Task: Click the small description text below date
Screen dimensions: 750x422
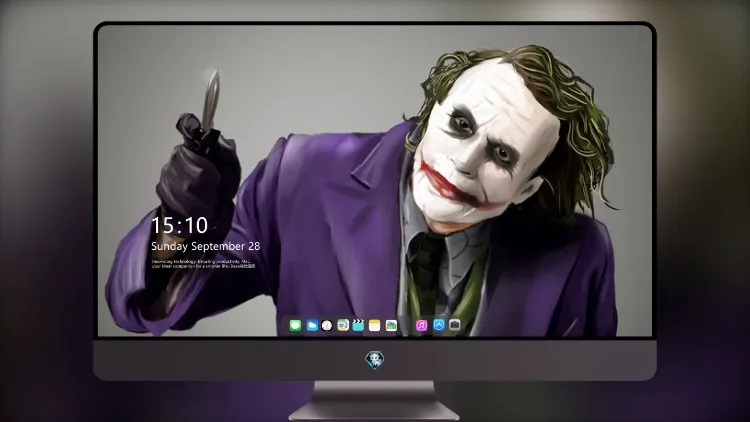Action: 203,264
